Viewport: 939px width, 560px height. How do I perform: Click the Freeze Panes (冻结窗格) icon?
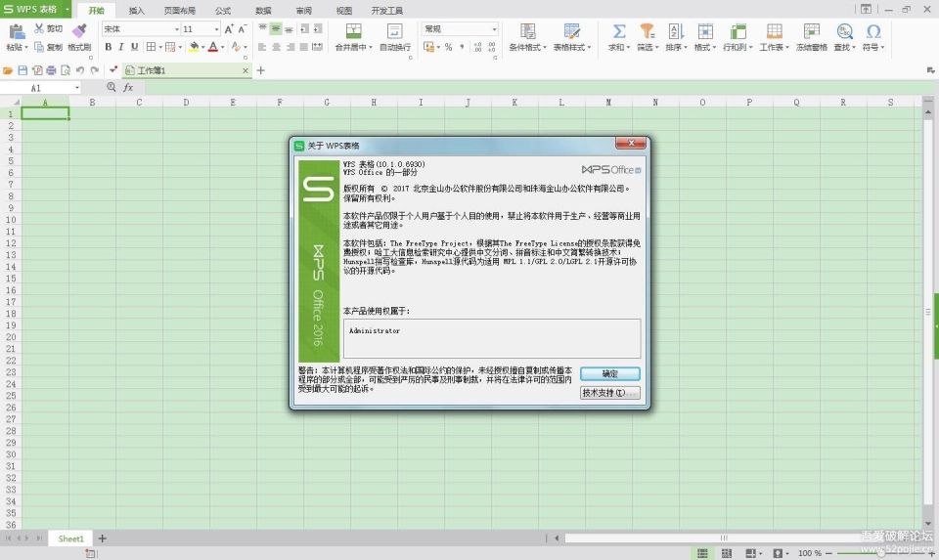pos(812,31)
